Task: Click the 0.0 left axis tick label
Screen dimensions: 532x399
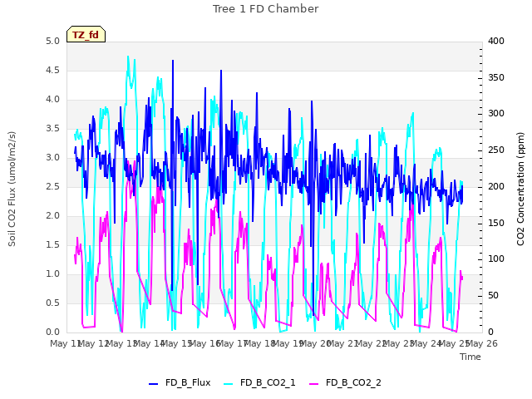Action: tap(52, 332)
